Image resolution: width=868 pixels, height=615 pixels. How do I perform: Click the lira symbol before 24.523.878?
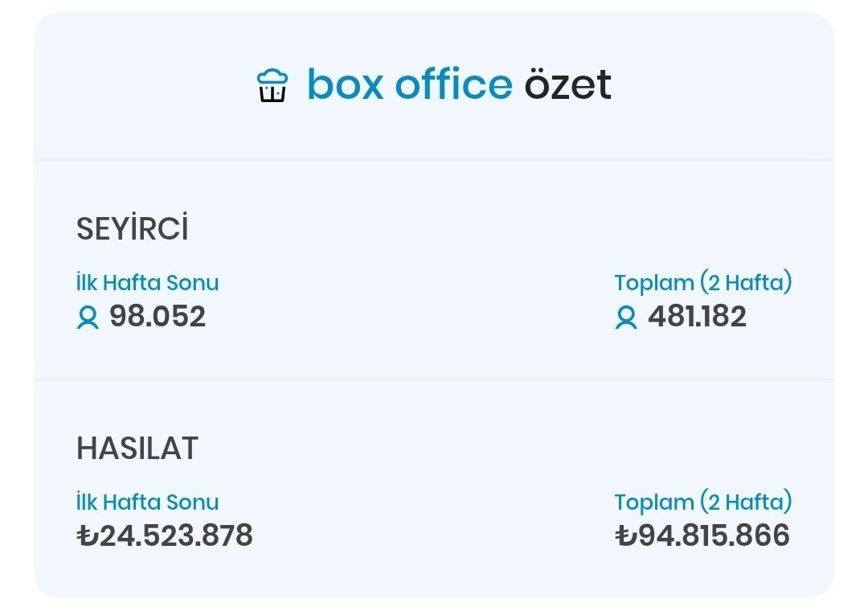(x=87, y=535)
